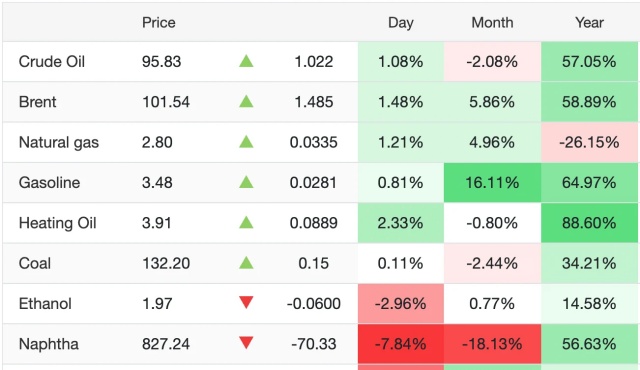Click the Crude Oil day cell 1.08%
The width and height of the screenshot is (640, 370).
point(401,62)
